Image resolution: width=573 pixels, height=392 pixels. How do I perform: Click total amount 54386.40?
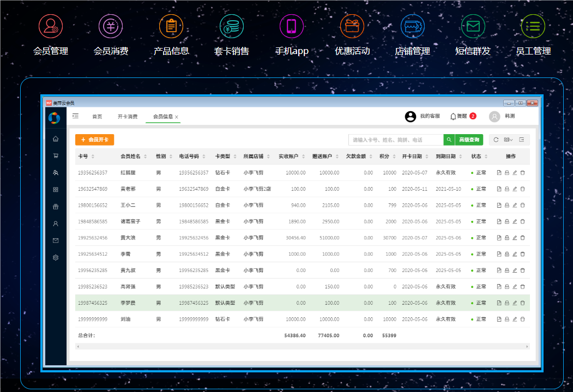(x=295, y=335)
